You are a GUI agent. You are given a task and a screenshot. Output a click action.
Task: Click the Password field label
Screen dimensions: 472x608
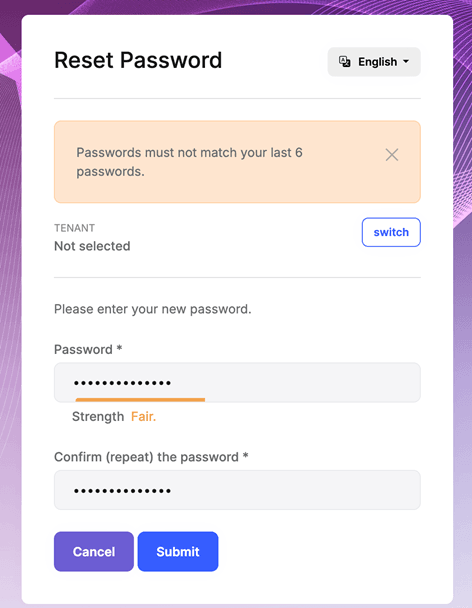88,349
